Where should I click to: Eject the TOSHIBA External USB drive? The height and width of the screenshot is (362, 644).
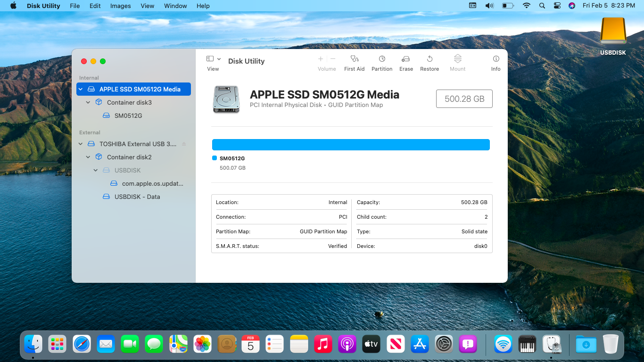(x=184, y=144)
